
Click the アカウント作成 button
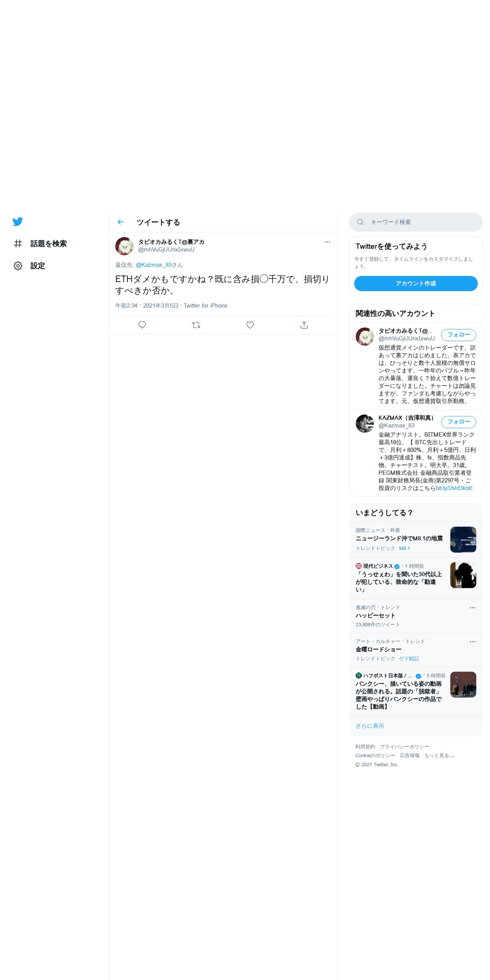[416, 284]
